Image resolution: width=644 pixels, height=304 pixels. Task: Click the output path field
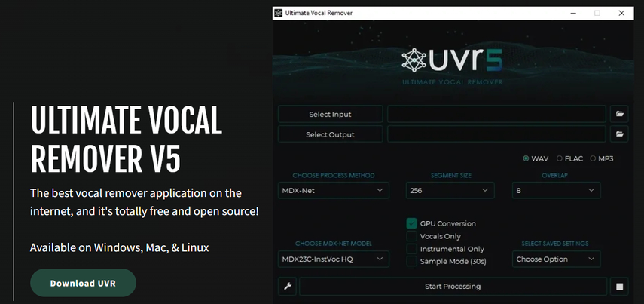[496, 134]
